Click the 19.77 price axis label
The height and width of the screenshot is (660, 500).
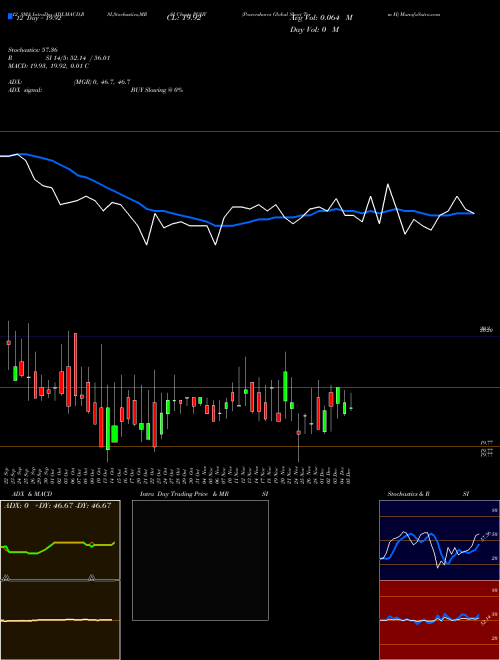487,443
